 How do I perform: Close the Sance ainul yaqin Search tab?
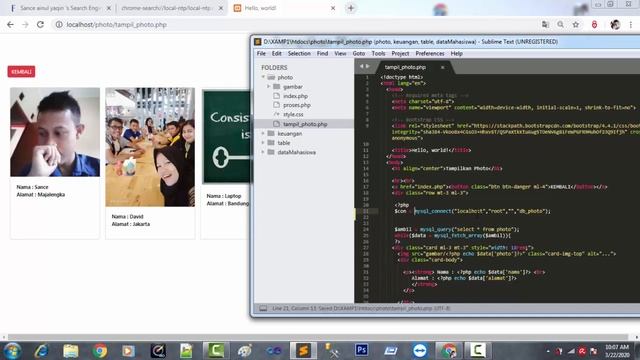tap(109, 8)
